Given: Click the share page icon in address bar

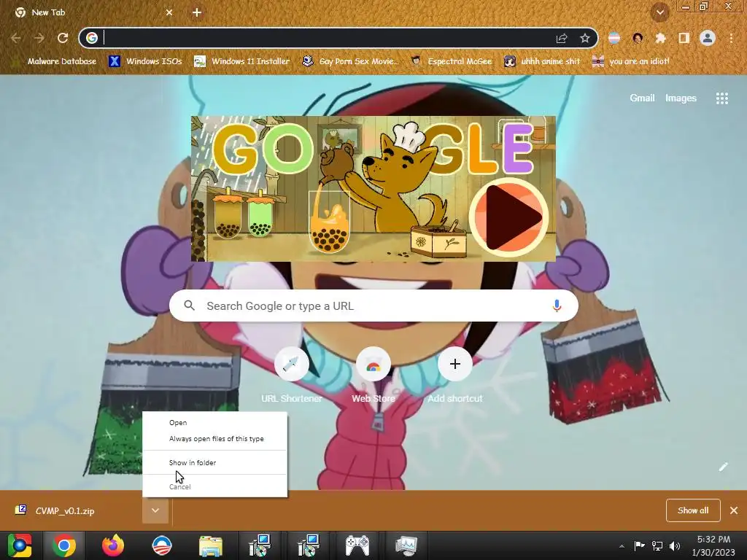Looking at the screenshot, I should point(562,38).
